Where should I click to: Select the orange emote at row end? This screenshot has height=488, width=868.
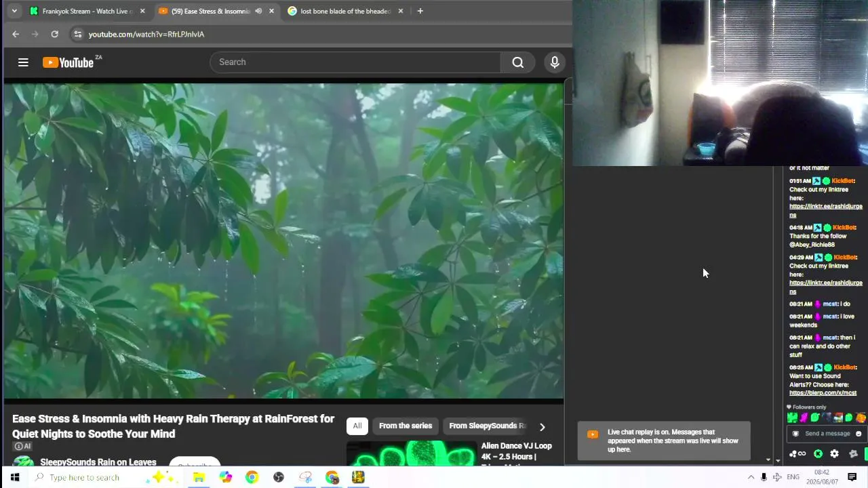[x=861, y=418]
